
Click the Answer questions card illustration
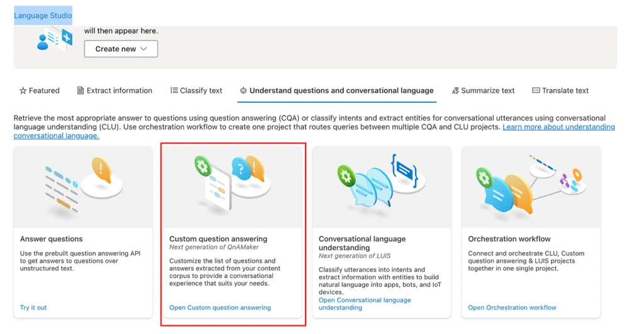83,187
